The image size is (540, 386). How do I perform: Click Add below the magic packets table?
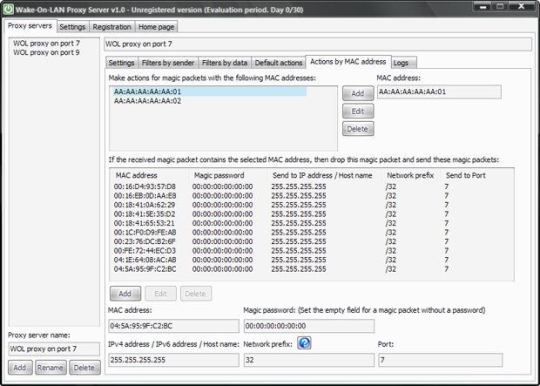coord(125,294)
